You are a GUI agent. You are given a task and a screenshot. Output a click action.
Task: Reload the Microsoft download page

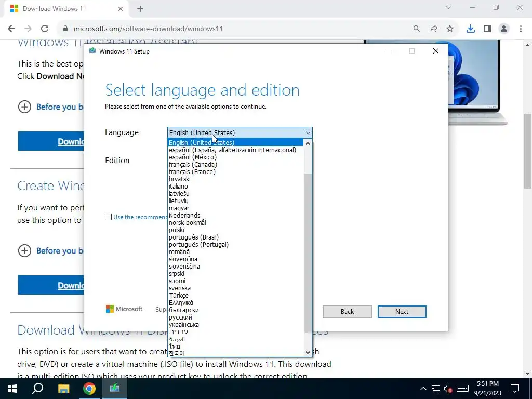coord(45,29)
